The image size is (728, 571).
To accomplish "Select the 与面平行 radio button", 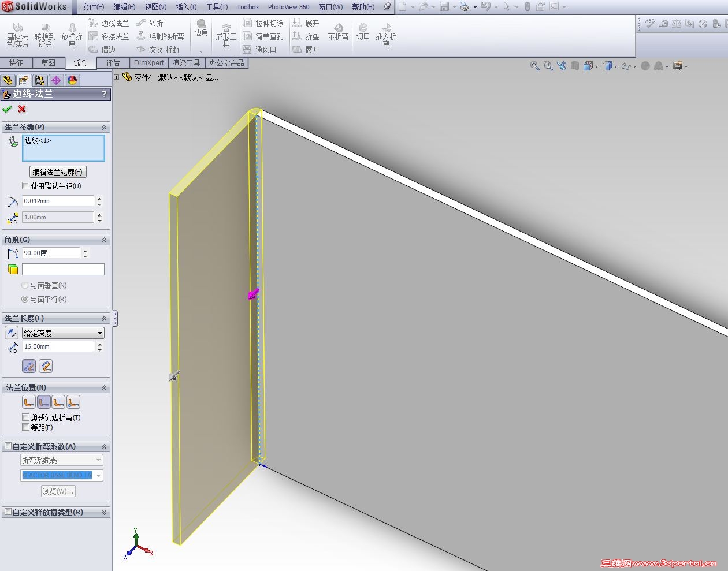I will point(25,299).
